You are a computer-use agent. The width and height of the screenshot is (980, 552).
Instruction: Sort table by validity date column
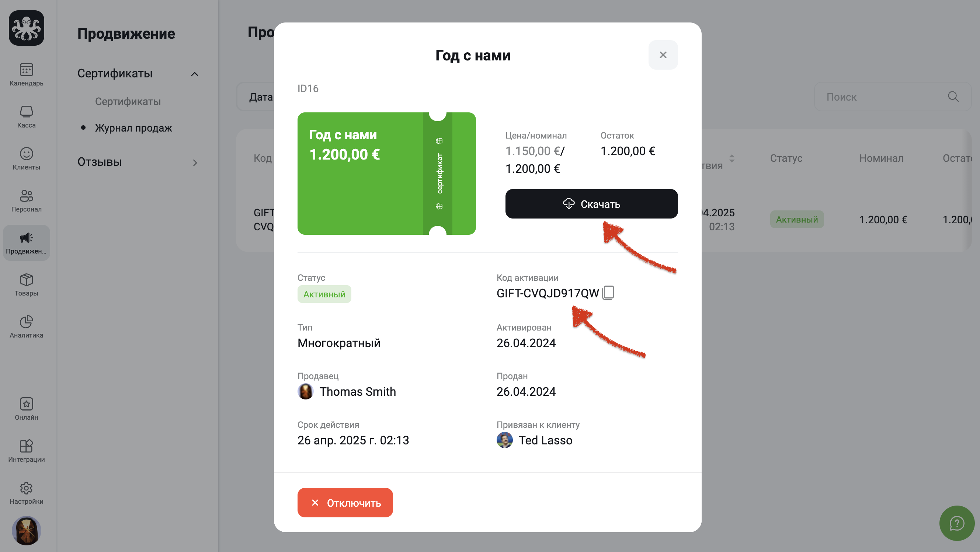tap(731, 158)
